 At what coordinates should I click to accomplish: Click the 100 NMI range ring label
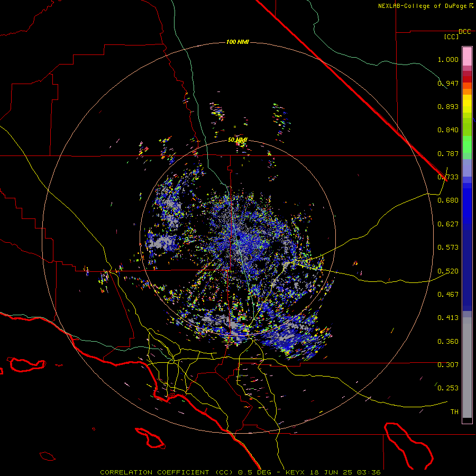click(237, 42)
